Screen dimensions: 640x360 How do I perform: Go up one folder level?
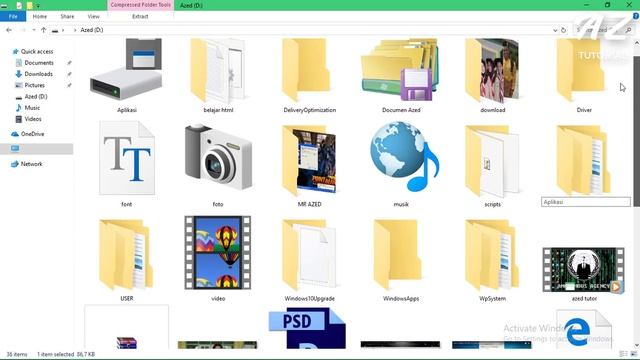pos(44,30)
